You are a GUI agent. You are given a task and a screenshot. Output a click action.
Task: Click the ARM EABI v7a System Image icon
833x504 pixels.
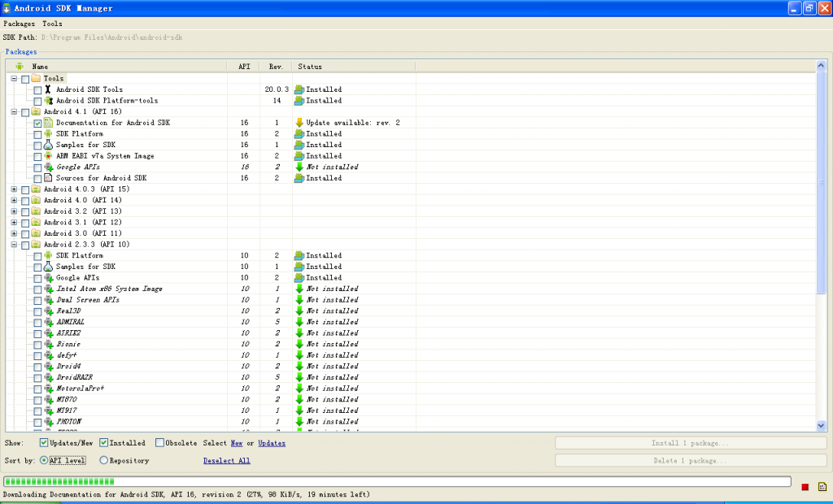(x=48, y=156)
